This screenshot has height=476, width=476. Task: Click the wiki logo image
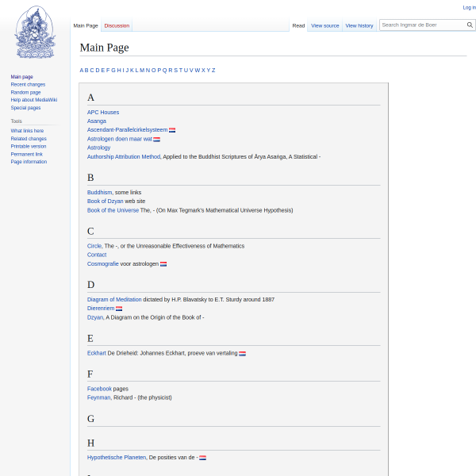point(35,33)
